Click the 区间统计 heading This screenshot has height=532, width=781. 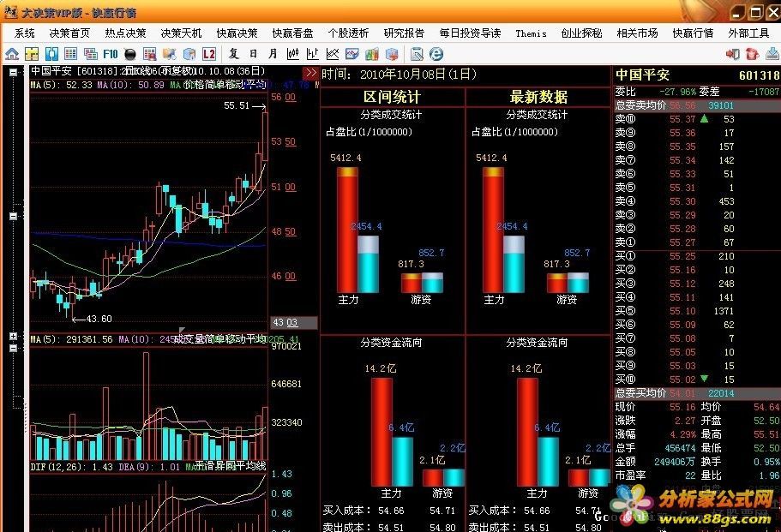tap(392, 97)
